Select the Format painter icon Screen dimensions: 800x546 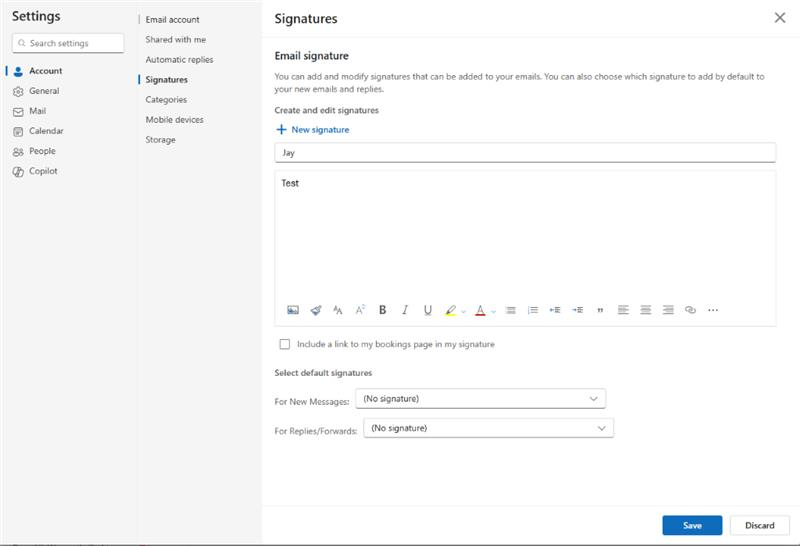(316, 310)
